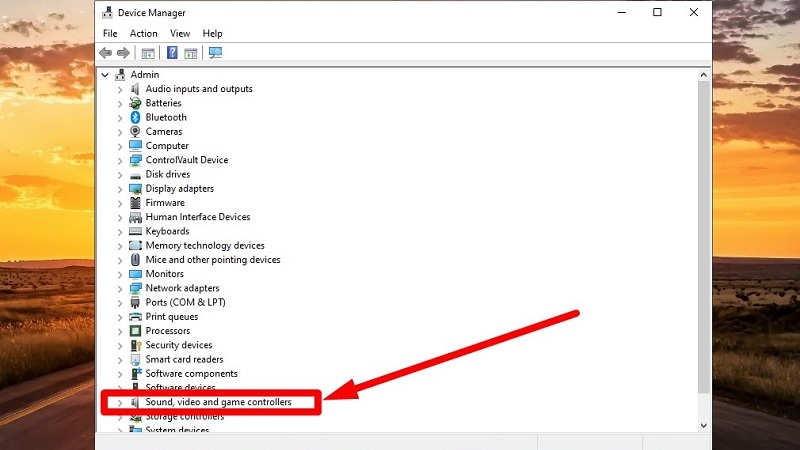Open the Help menu

coord(212,33)
